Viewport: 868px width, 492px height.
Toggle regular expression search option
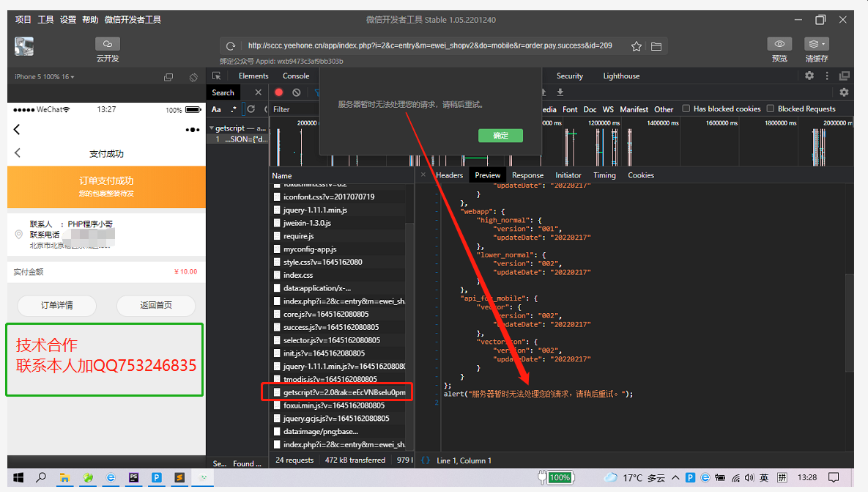coord(234,109)
